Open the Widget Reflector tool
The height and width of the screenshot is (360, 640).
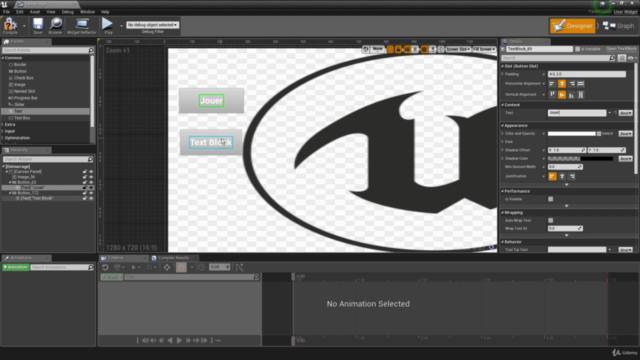pos(82,26)
